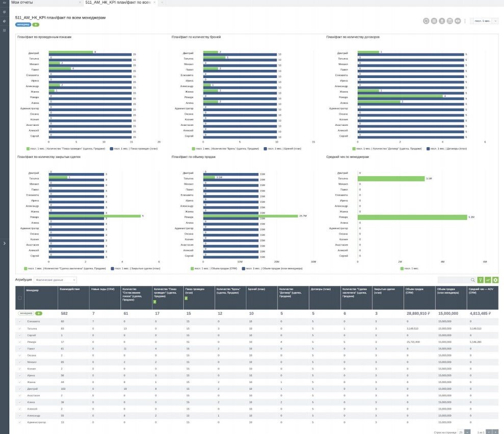Click the manager name Жанна in table
Image resolution: width=504 pixels, height=434 pixels.
click(x=31, y=382)
